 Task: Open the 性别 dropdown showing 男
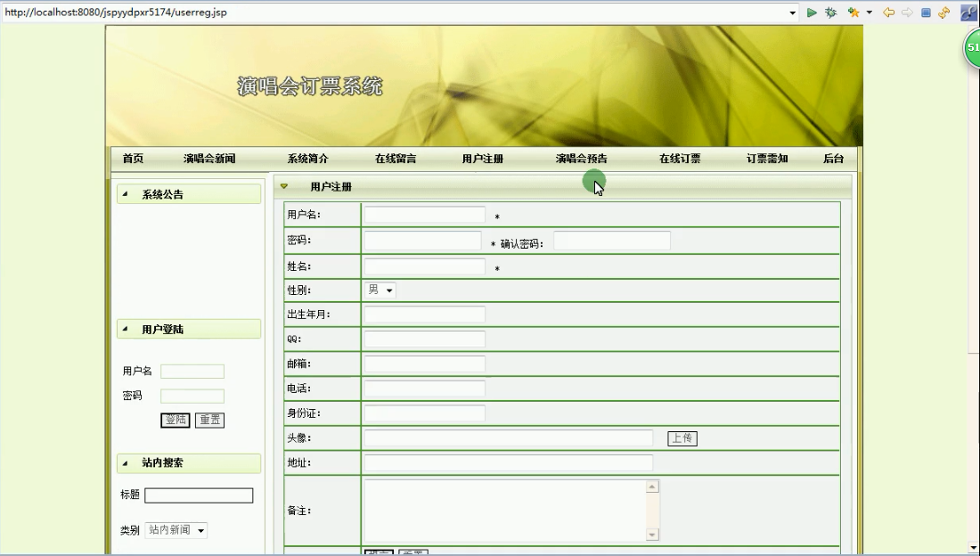point(380,290)
